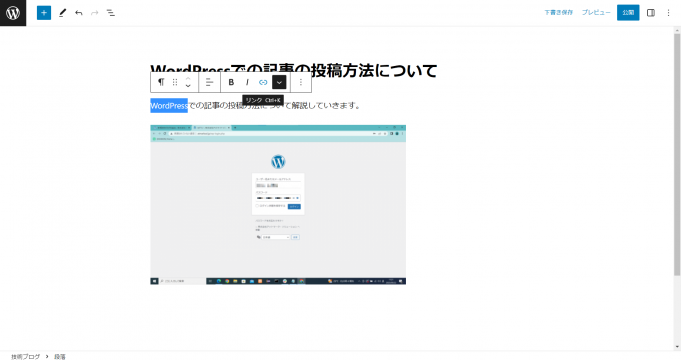The image size is (681, 360).
Task: Click the paragraph block type icon
Action: (161, 82)
